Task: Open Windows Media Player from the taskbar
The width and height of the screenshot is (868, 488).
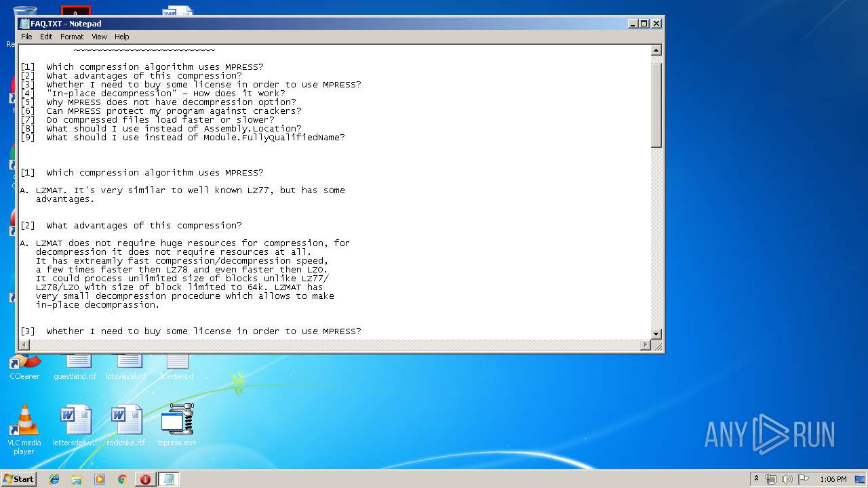Action: pos(100,479)
